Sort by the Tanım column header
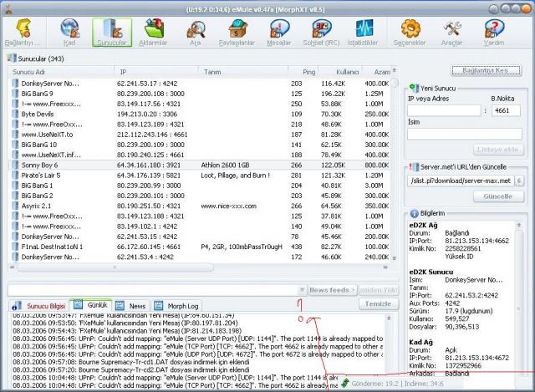The image size is (535, 392). (243, 72)
